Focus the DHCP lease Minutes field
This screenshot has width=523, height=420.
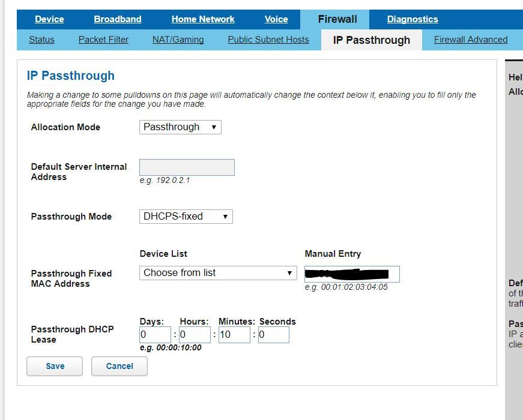(x=234, y=335)
